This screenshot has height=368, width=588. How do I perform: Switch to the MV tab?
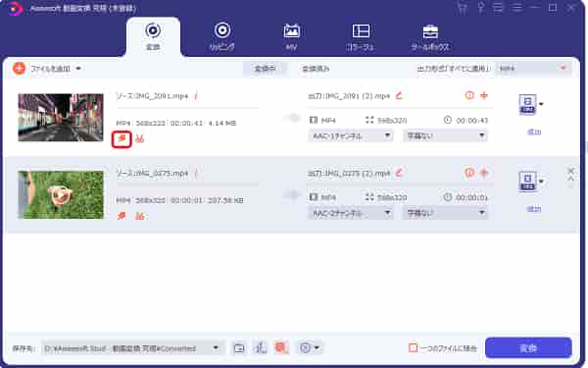(x=291, y=36)
